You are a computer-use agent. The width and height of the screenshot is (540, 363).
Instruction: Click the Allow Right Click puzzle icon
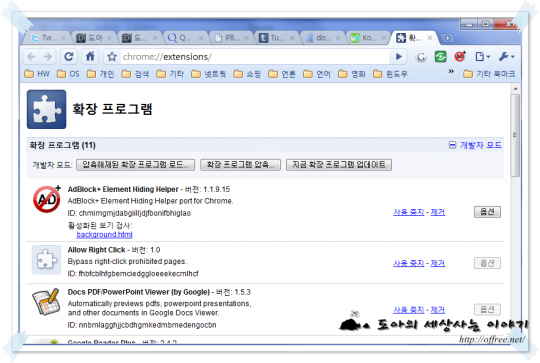46,260
